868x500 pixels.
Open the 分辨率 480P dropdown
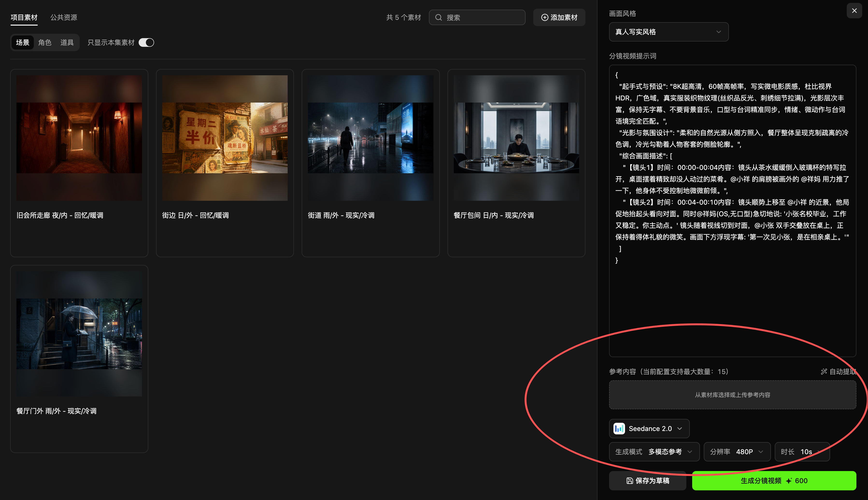click(737, 451)
